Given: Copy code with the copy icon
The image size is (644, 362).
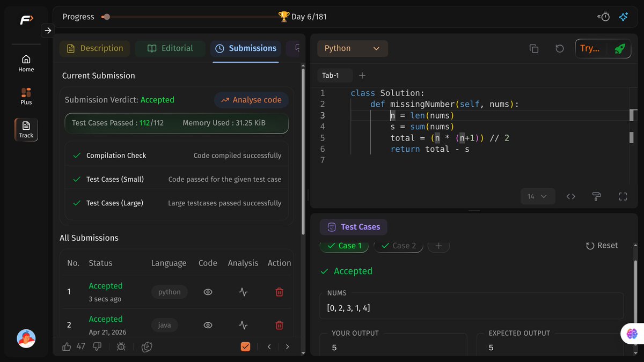Looking at the screenshot, I should (x=534, y=48).
